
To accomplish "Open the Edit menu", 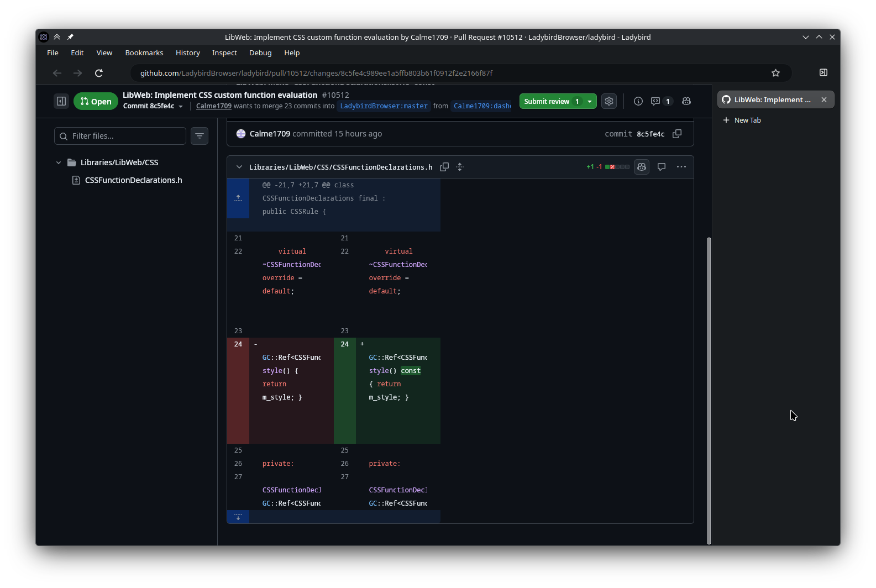I will click(x=77, y=53).
